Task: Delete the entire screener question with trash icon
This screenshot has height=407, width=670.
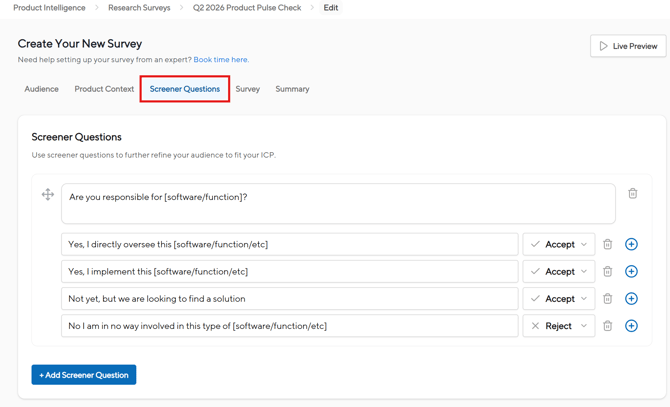Action: [x=632, y=194]
